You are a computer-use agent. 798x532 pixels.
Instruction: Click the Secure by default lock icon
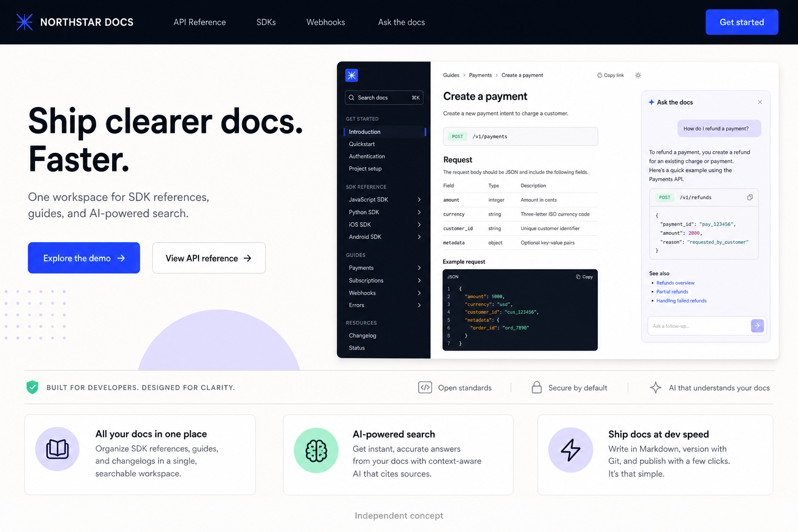point(537,388)
